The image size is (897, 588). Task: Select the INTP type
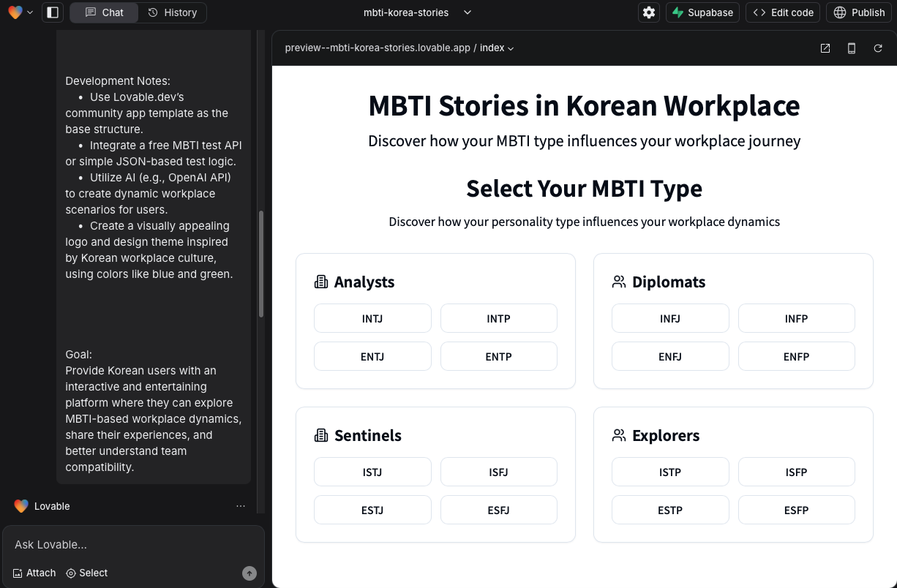coord(499,319)
